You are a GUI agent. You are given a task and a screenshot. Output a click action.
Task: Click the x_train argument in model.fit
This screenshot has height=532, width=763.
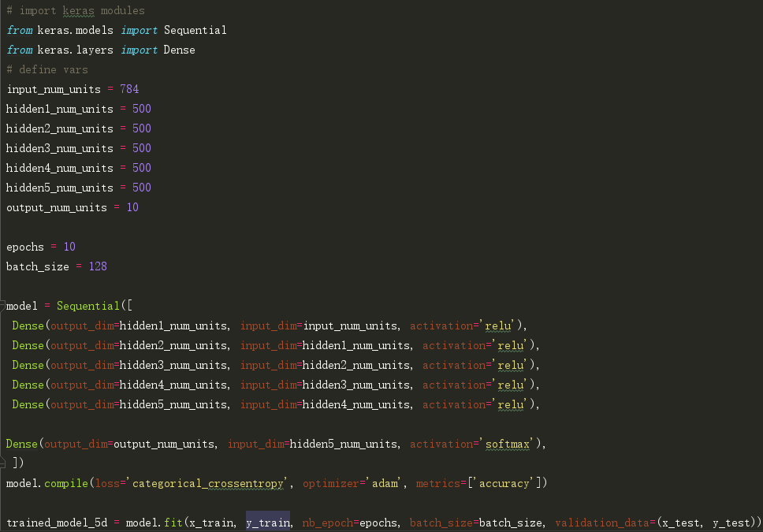(210, 523)
